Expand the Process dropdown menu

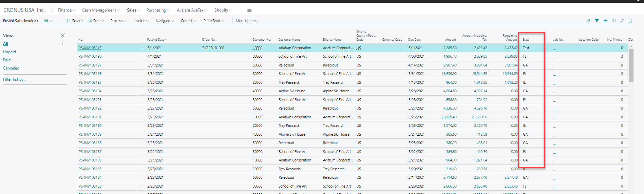118,21
